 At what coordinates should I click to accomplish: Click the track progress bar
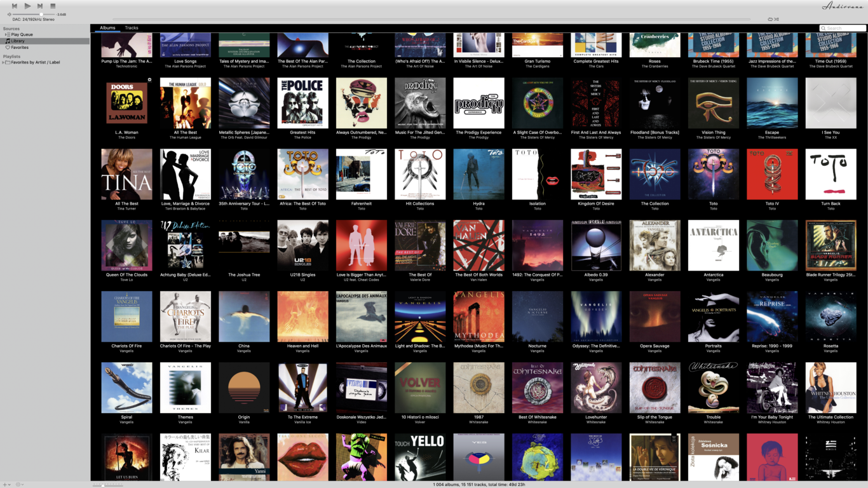[432, 20]
